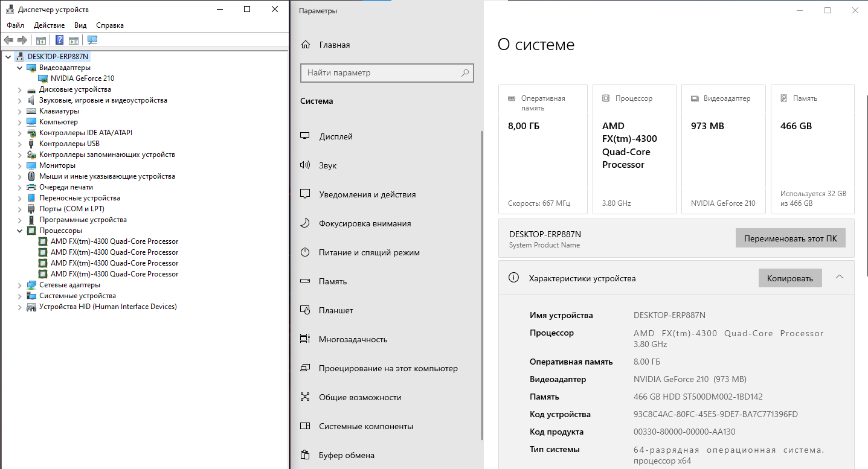Viewport: 868px width, 469px height.
Task: Open Help via the blue question-mark icon
Action: click(59, 40)
